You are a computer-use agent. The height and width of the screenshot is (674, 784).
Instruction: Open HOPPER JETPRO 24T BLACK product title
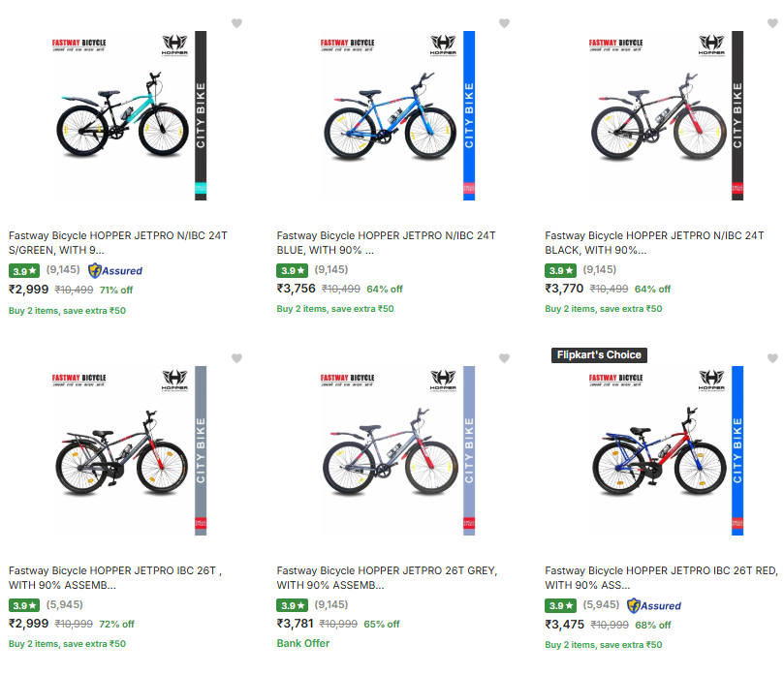(656, 242)
